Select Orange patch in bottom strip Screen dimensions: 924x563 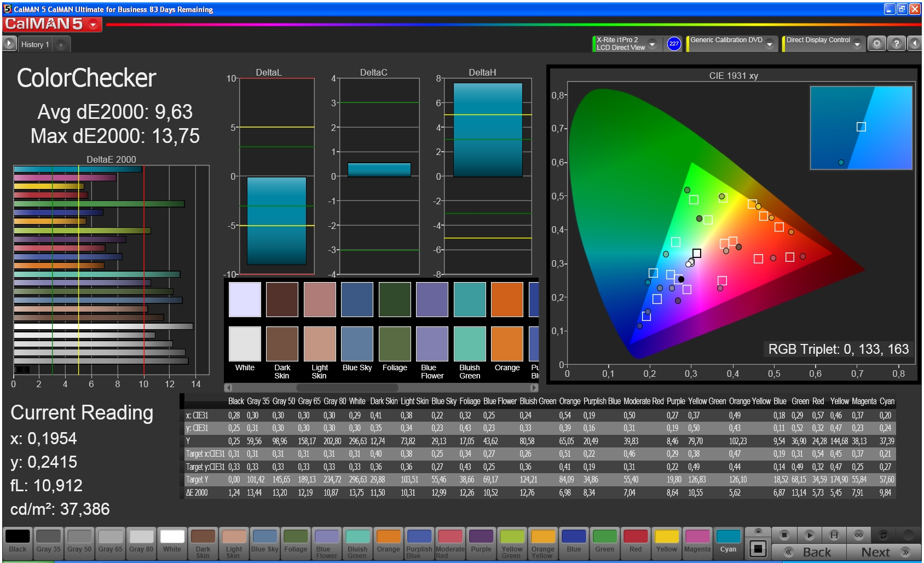point(389,543)
